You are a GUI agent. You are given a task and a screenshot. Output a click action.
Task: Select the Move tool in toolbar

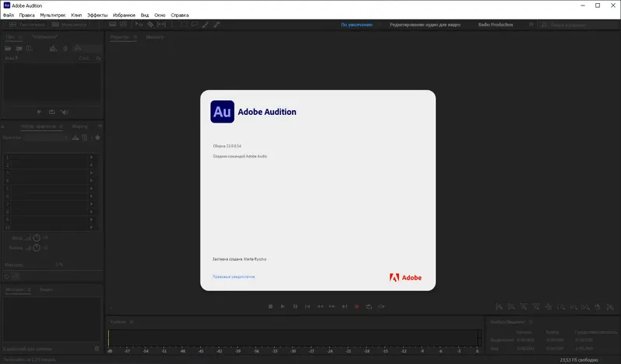[x=139, y=25]
